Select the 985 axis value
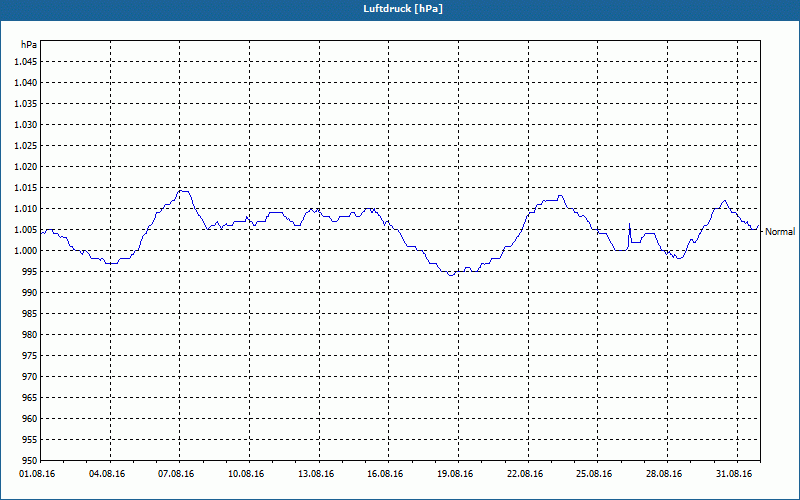The height and width of the screenshot is (500, 800). coord(30,314)
